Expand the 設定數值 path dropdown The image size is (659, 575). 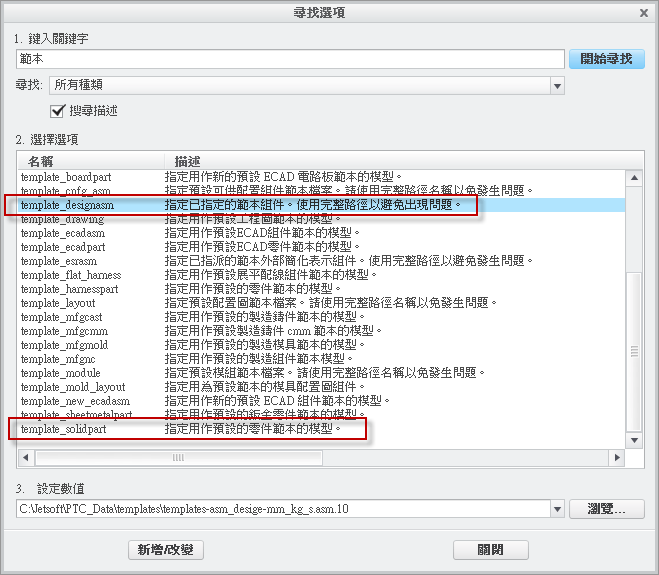[557, 509]
